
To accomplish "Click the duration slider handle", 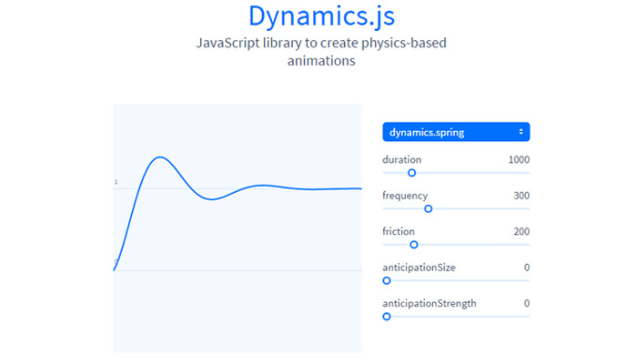I will click(411, 173).
